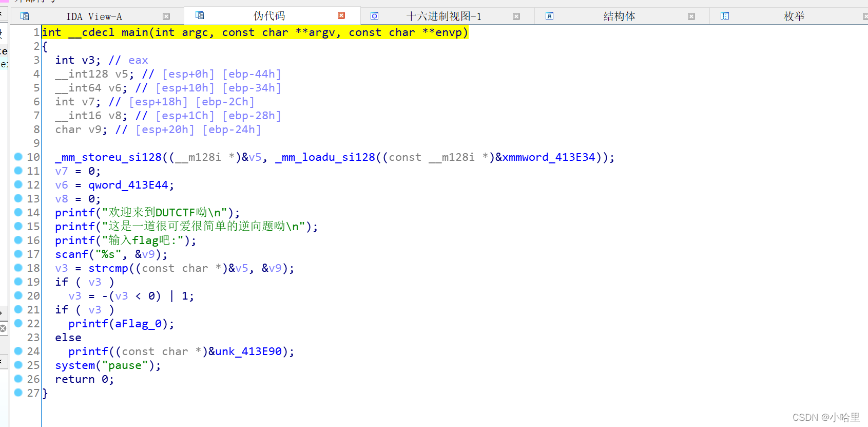Viewport: 868px width, 427px height.
Task: Toggle the breakpoint dot on line 10
Action: pos(18,157)
